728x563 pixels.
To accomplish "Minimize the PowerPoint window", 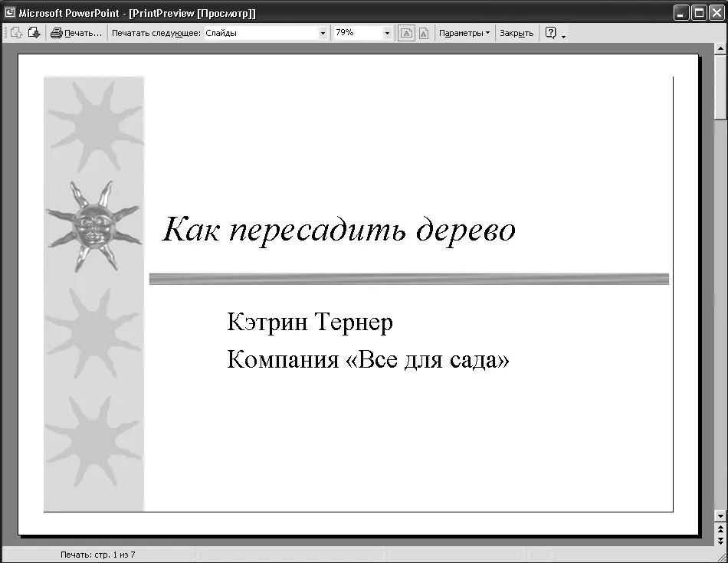I will [681, 12].
